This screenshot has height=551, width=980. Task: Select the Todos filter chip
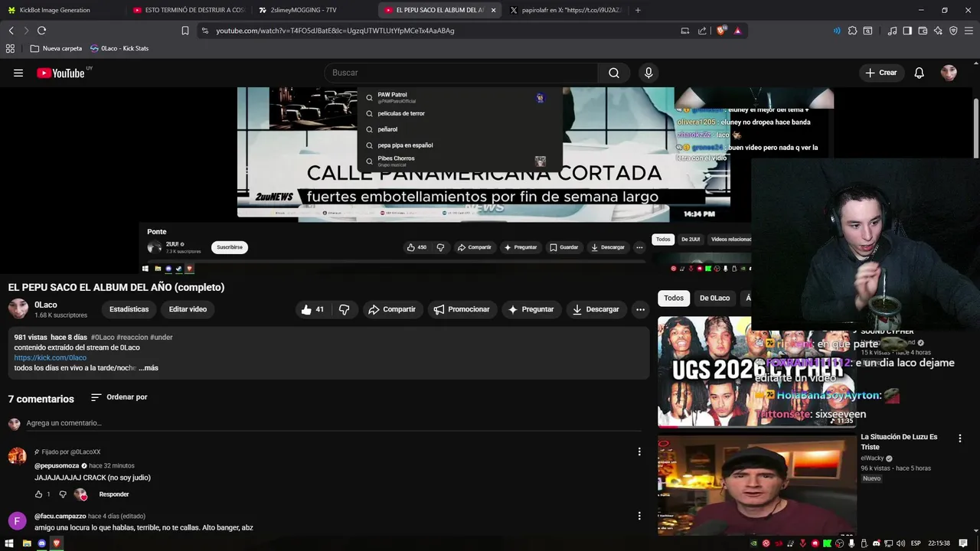pyautogui.click(x=674, y=298)
